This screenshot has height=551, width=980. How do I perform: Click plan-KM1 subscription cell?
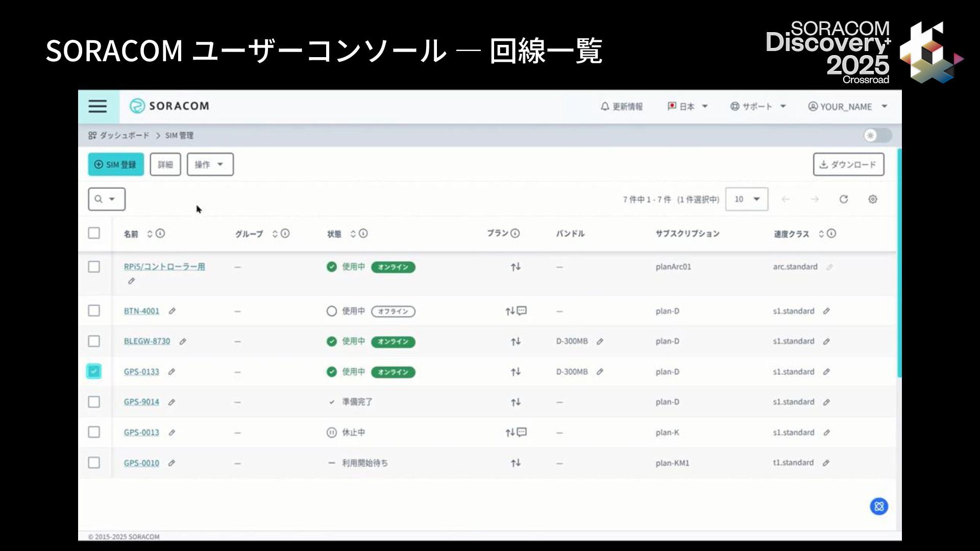tap(672, 463)
